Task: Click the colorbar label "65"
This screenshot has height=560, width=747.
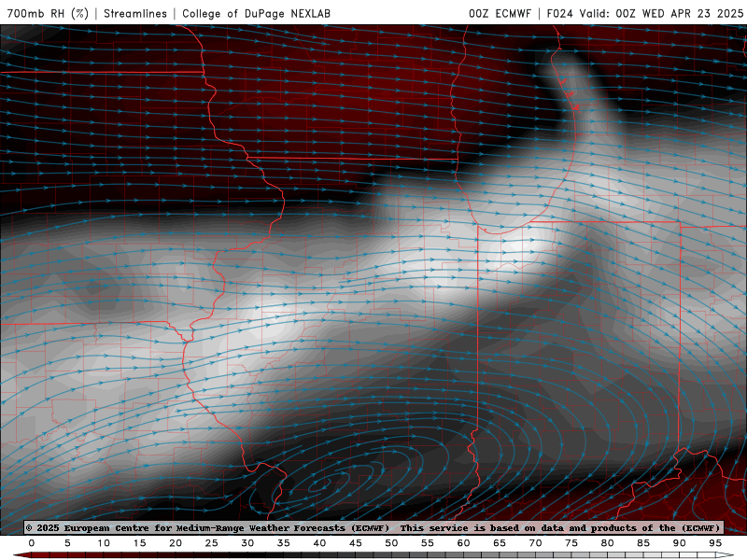Action: 500,543
